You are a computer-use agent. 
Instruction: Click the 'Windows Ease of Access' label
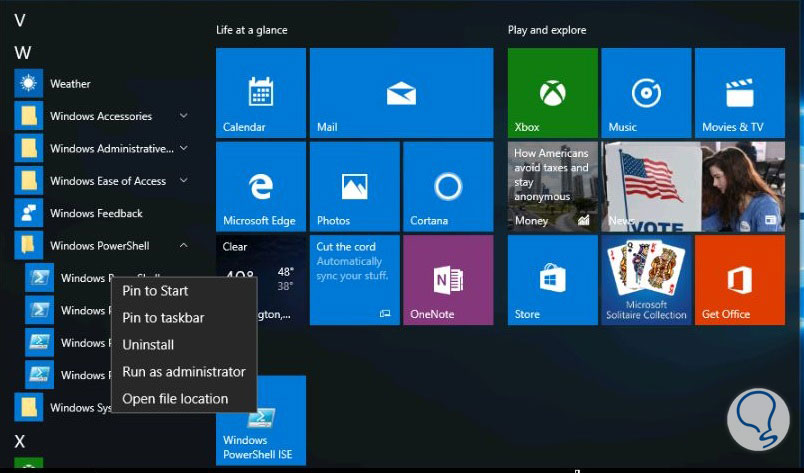108,181
